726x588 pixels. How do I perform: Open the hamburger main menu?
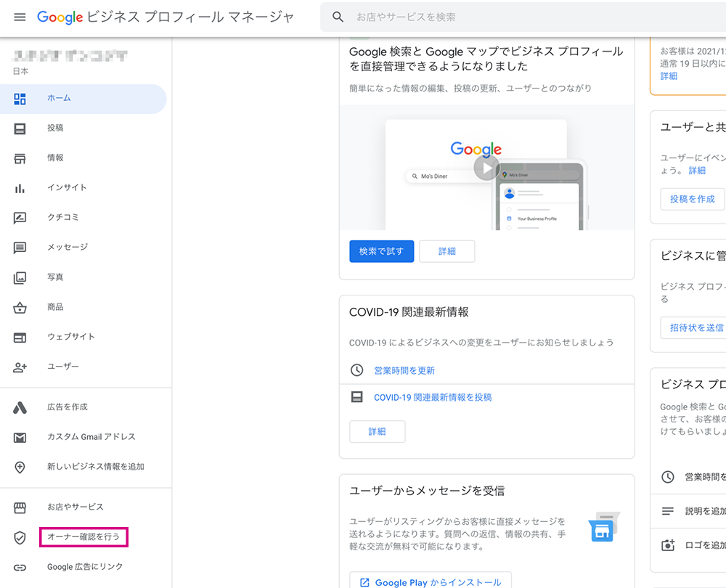pyautogui.click(x=20, y=17)
